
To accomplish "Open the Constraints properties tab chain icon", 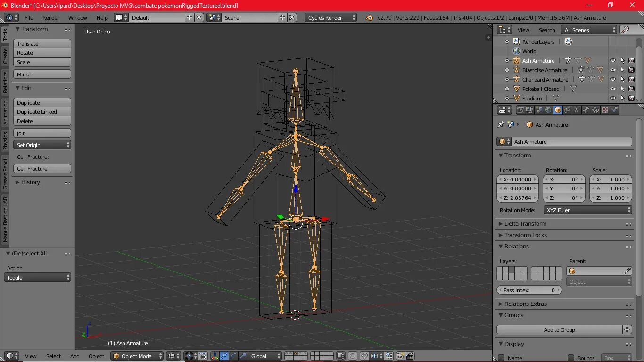I will 567,110.
